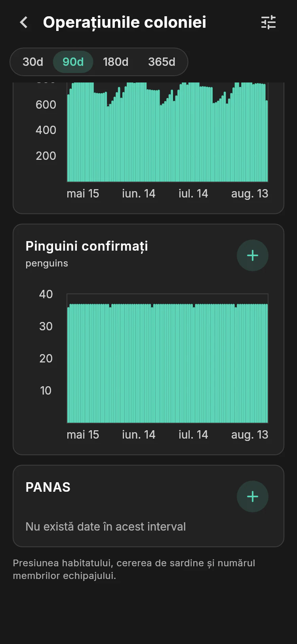Go back with the left chevron arrow

24,22
